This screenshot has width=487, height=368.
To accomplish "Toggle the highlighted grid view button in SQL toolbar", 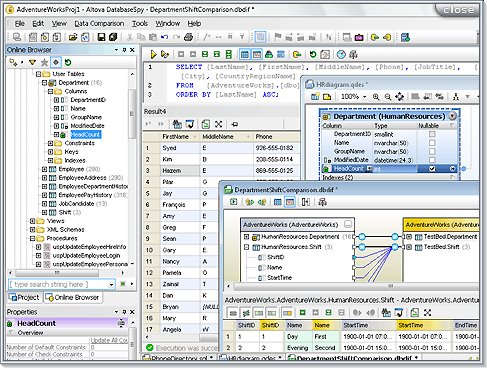I will [x=245, y=54].
